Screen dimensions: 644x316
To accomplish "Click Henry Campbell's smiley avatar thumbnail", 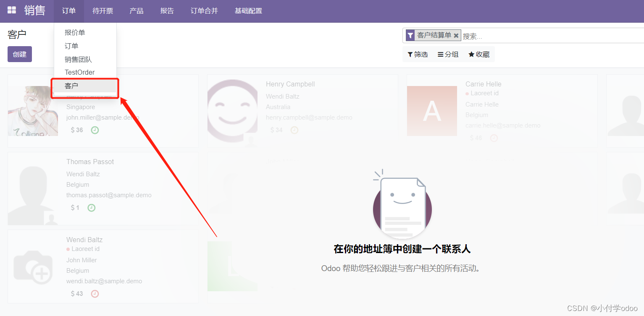I will pos(232,111).
